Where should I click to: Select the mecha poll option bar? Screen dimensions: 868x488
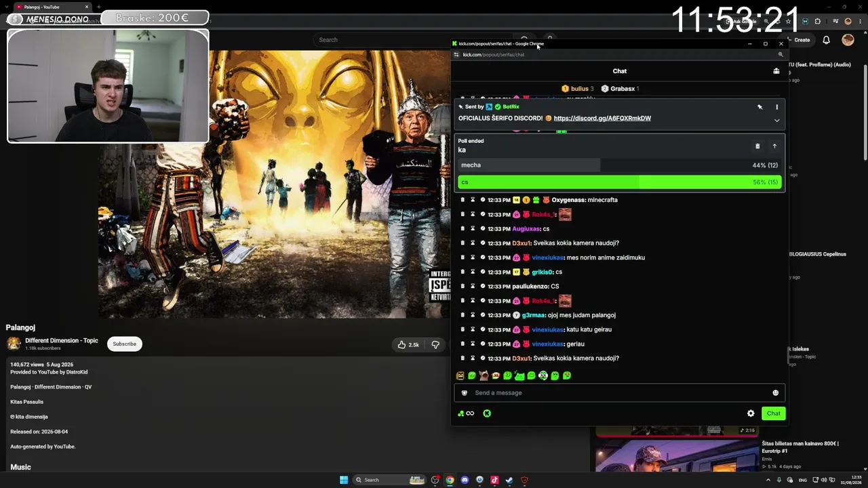tap(619, 165)
